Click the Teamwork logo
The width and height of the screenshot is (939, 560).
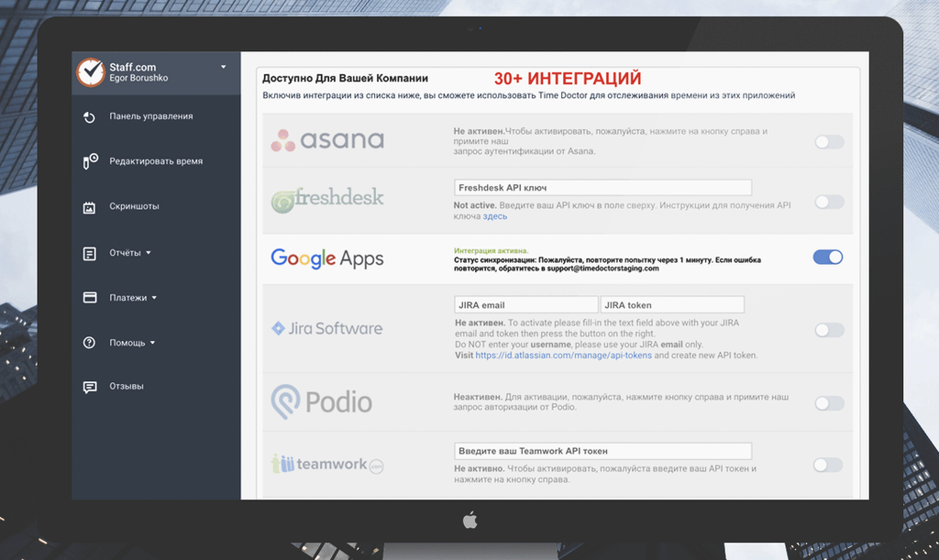click(x=327, y=464)
